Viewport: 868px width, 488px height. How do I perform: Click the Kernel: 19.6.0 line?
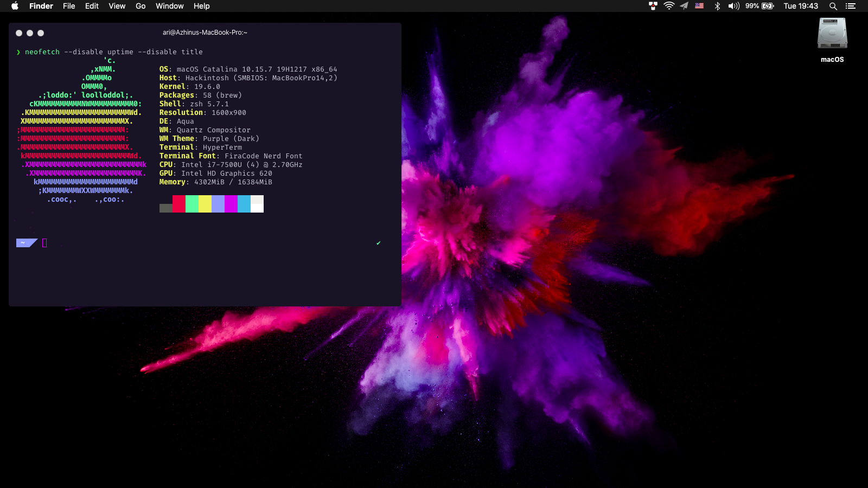click(190, 87)
